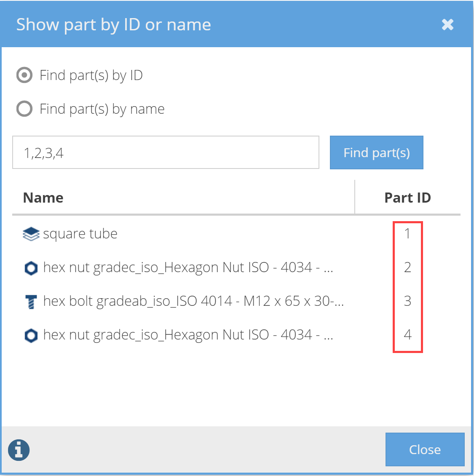Open the info help icon
Screen dimensions: 474x476
point(19,450)
